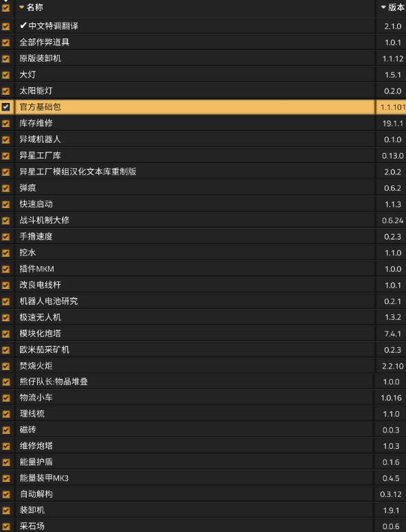Click version 2.2.10 of 焚烧火炬
406x532 pixels.
393,366
